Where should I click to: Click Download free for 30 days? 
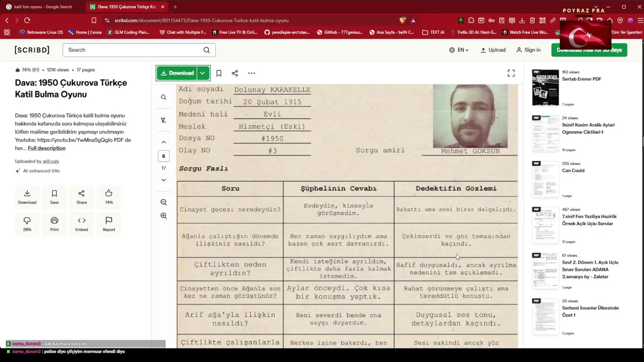[589, 50]
